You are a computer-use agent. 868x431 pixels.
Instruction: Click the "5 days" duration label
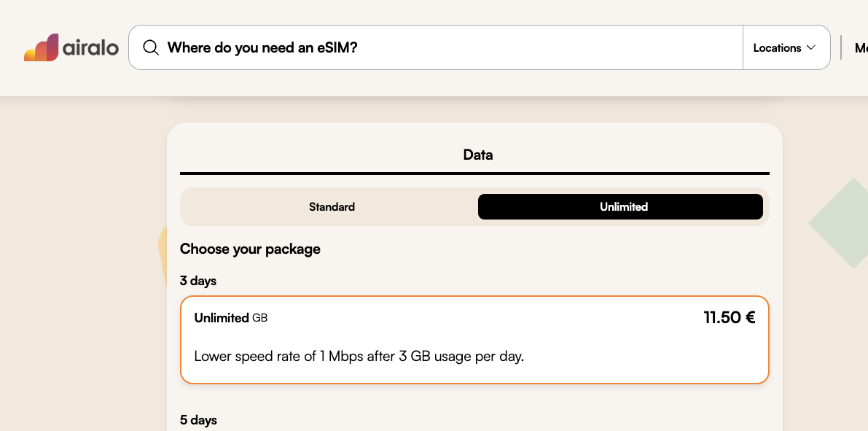pyautogui.click(x=198, y=420)
